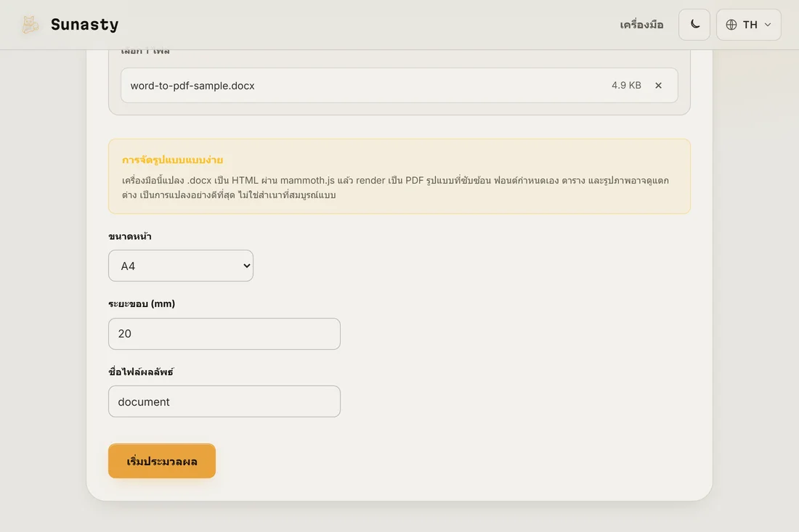Viewport: 799px width, 532px height.
Task: Click the การจัดรูปแบบแบบง่าย notice heading
Action: pos(172,160)
